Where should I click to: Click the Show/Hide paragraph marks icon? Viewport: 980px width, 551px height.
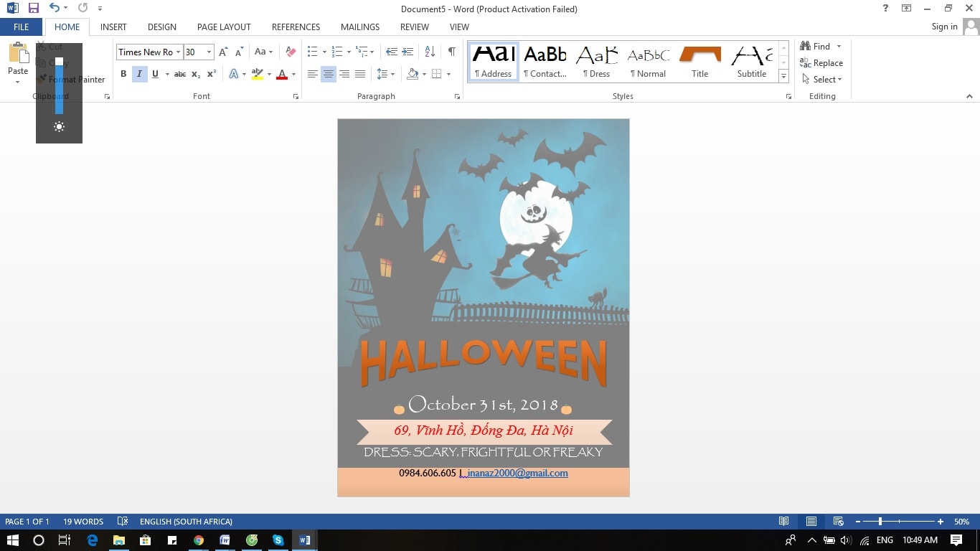click(451, 52)
